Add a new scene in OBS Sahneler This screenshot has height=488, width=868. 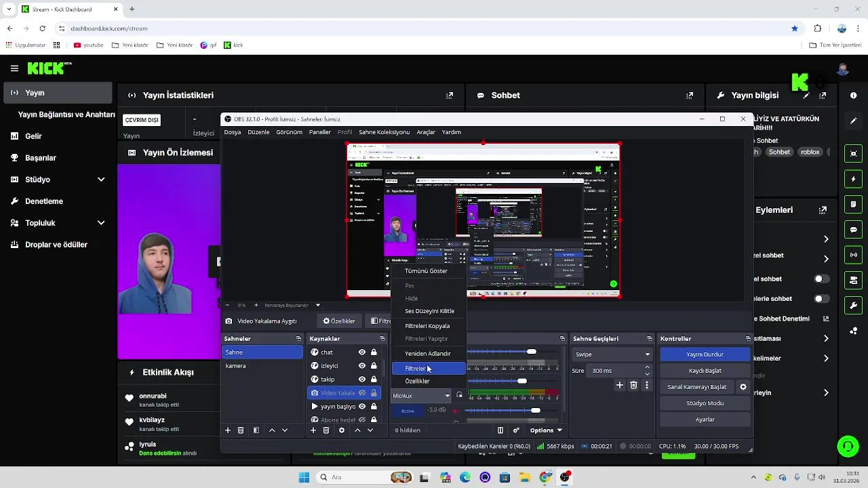[x=228, y=430]
